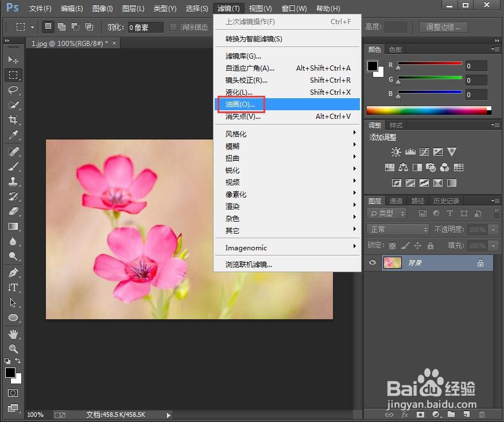The image size is (504, 422).
Task: Click Delete layer trash icon
Action: [x=482, y=415]
